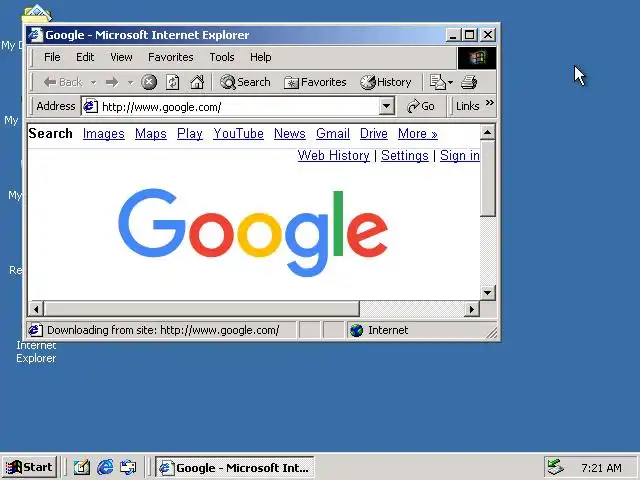Open the YouTube link
Viewport: 640px width, 480px height.
(238, 133)
